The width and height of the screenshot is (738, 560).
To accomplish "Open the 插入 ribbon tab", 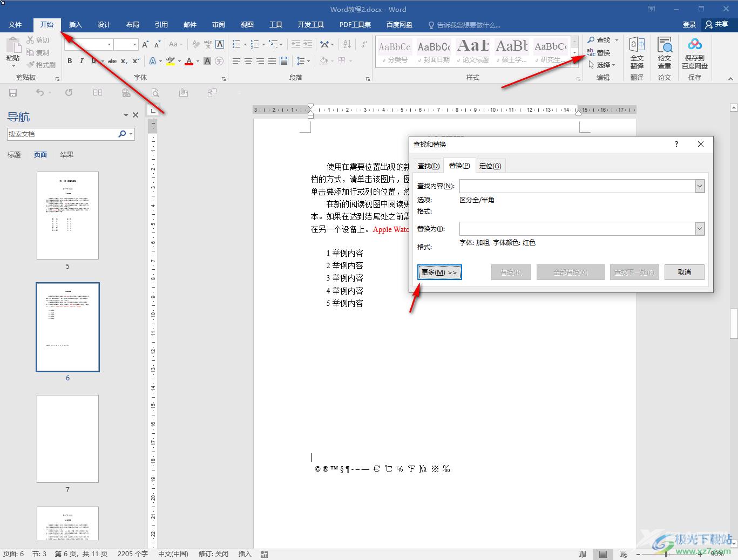I will pos(76,25).
